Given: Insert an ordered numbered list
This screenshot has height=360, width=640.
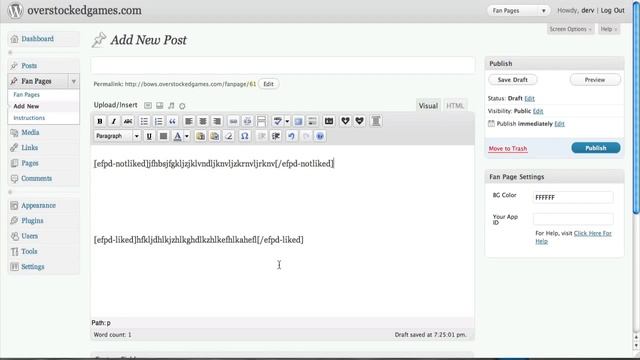Looking at the screenshot, I should (158, 121).
